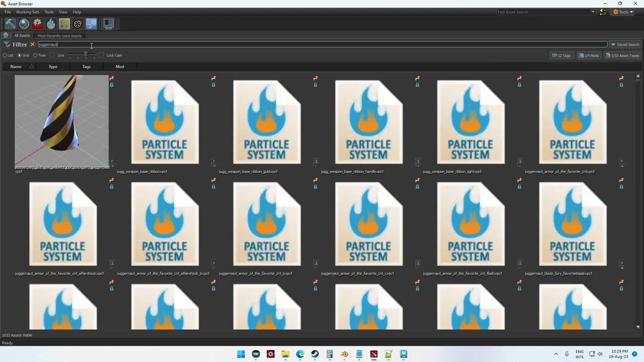Click the juggernaut filter text field
The width and height of the screenshot is (644, 362).
click(x=322, y=44)
